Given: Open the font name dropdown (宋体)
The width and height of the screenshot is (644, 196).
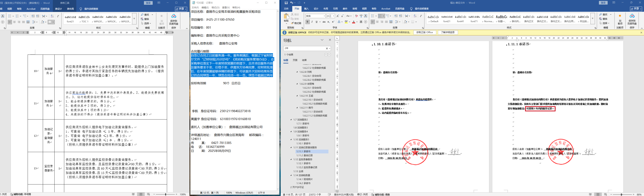Looking at the screenshot, I should pos(324,16).
